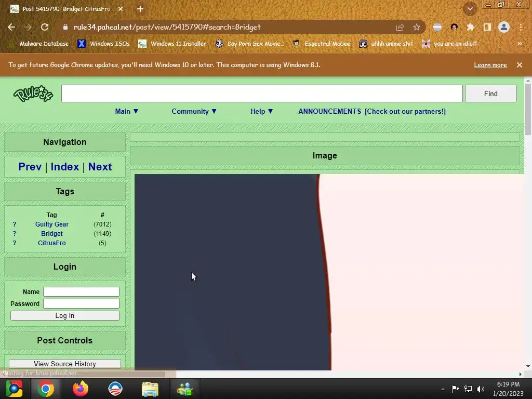The image size is (532, 399).
Task: Open a new tab with the plus button
Action: coord(140,9)
